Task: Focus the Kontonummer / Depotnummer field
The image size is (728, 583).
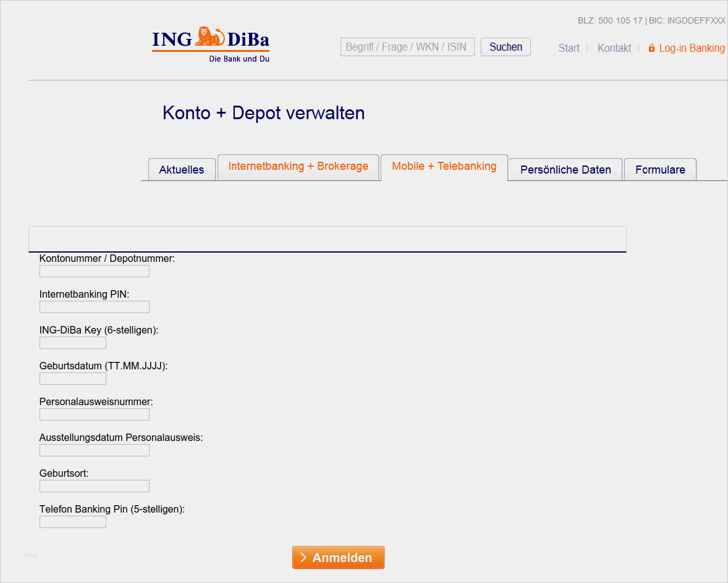Action: coord(95,271)
